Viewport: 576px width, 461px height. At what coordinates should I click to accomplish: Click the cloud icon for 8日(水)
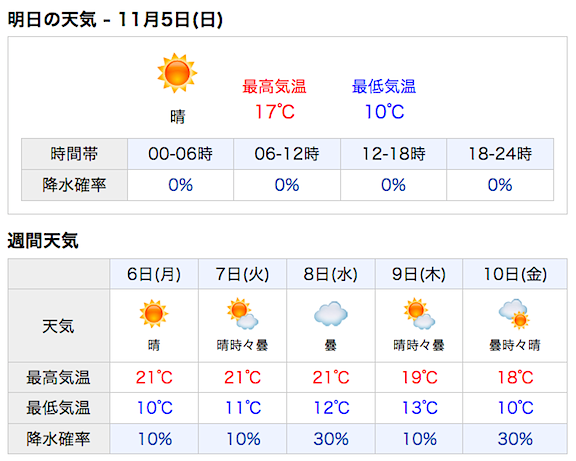[x=331, y=314]
